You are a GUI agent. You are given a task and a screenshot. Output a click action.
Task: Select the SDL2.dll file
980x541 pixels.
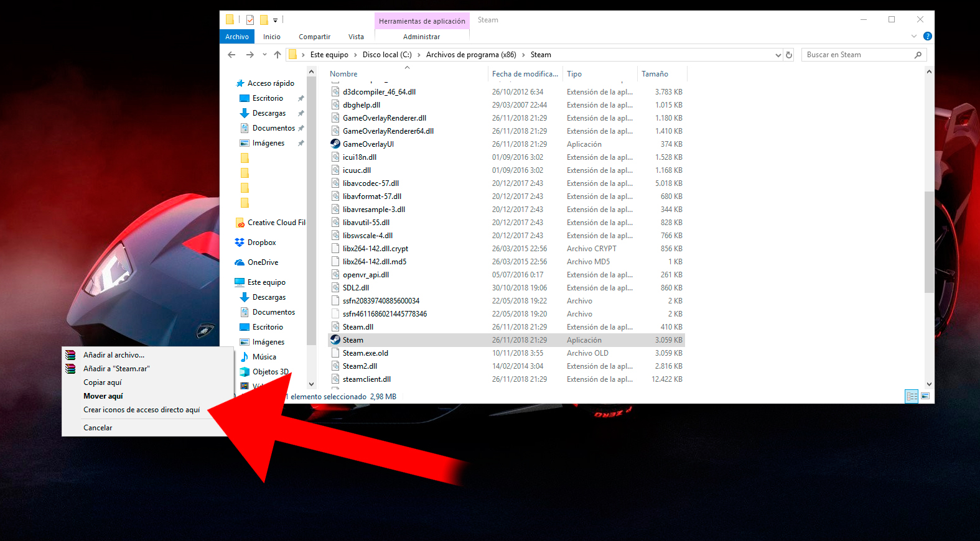pyautogui.click(x=355, y=287)
